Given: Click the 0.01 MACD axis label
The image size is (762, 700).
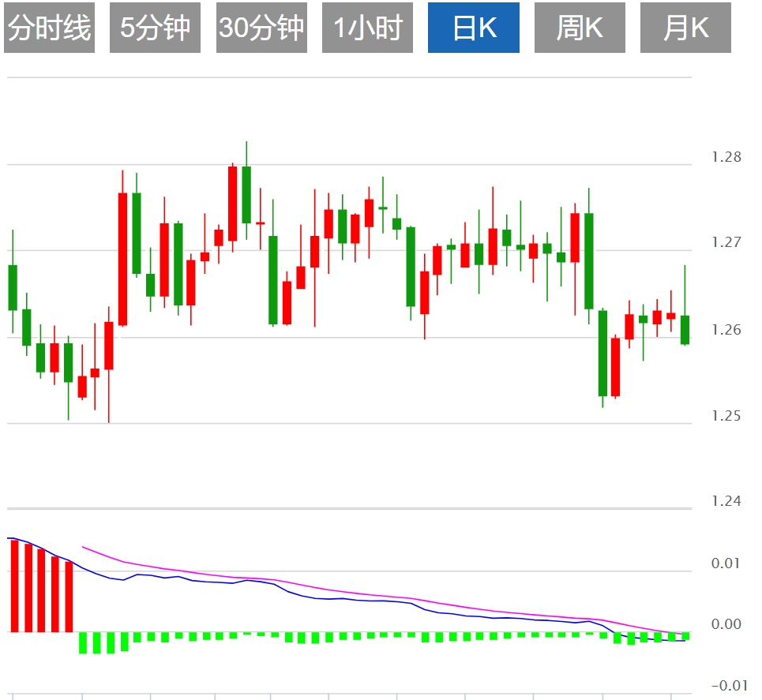Looking at the screenshot, I should (x=726, y=563).
